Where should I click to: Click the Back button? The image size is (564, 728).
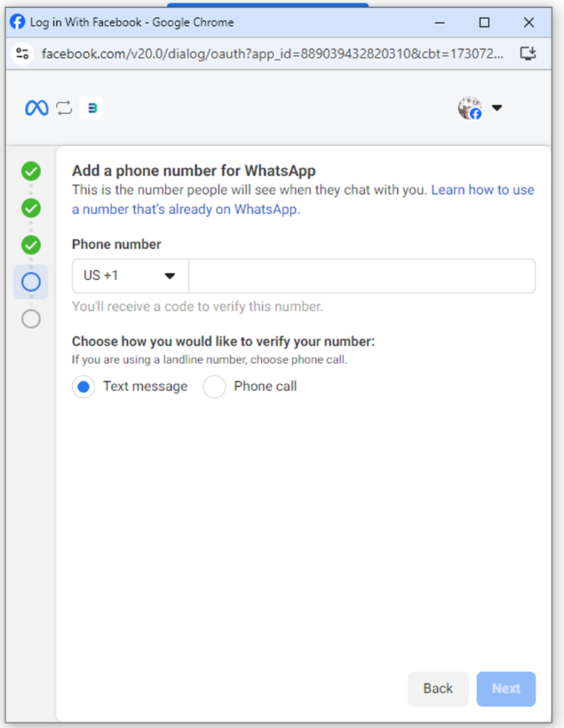[438, 688]
